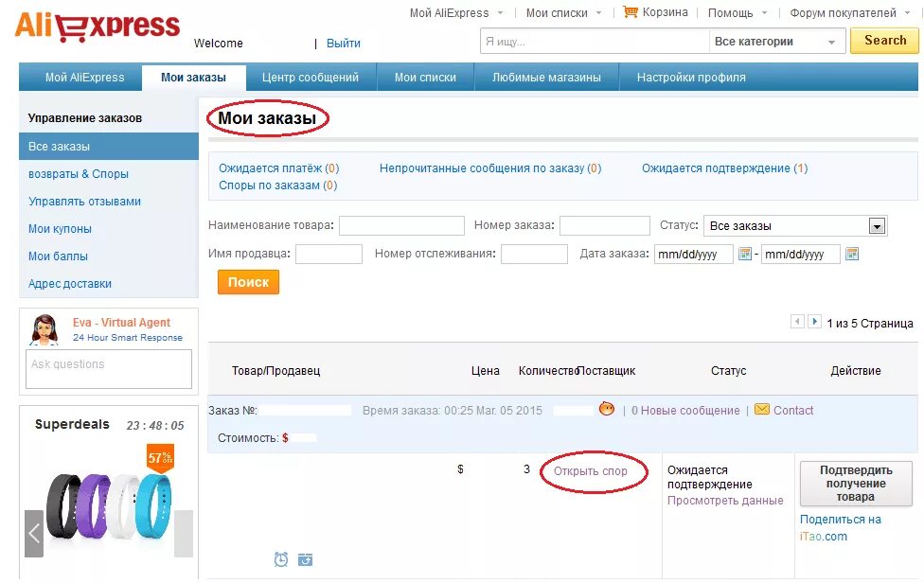Show next Superdeals item arrow
The image size is (924, 583).
click(x=184, y=534)
